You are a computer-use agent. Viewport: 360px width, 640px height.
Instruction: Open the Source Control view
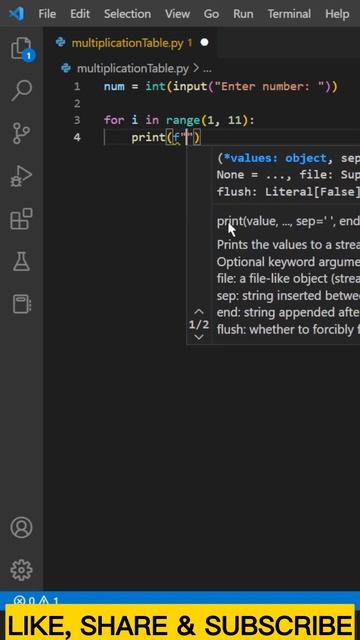tap(21, 133)
